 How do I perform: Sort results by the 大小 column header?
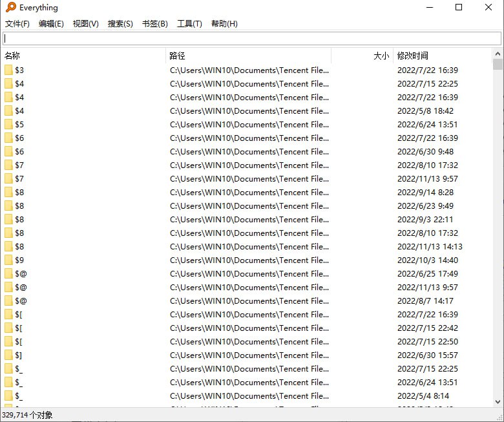pyautogui.click(x=362, y=56)
